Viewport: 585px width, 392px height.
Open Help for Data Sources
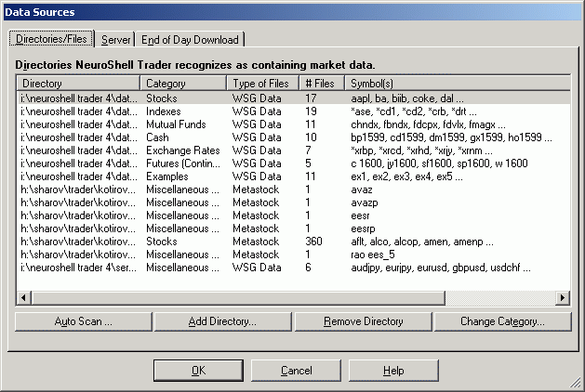393,371
